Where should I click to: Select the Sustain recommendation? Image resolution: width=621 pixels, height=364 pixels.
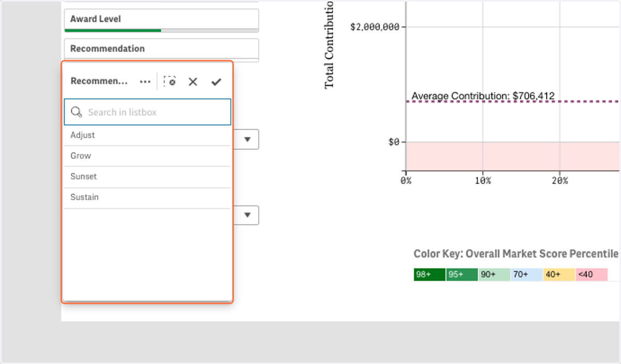[147, 198]
